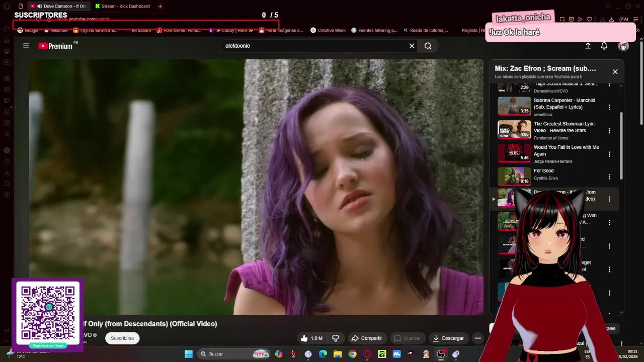Screen dimensions: 644x362
Task: Open the YouTube hamburger guide menu
Action: click(26, 46)
